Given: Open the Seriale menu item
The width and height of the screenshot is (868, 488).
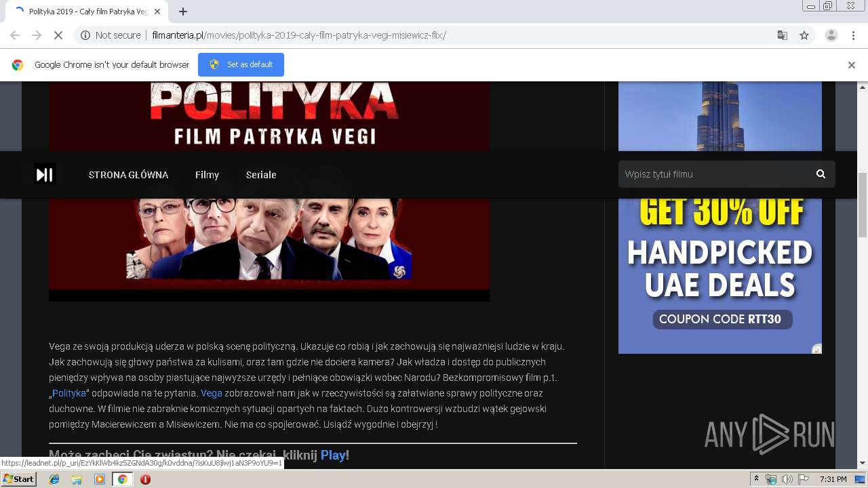Looking at the screenshot, I should (x=261, y=175).
